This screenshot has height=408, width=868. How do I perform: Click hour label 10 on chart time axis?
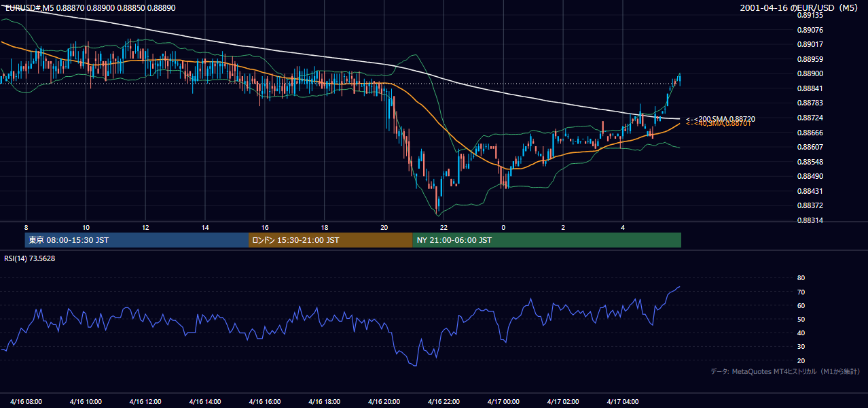pos(86,227)
